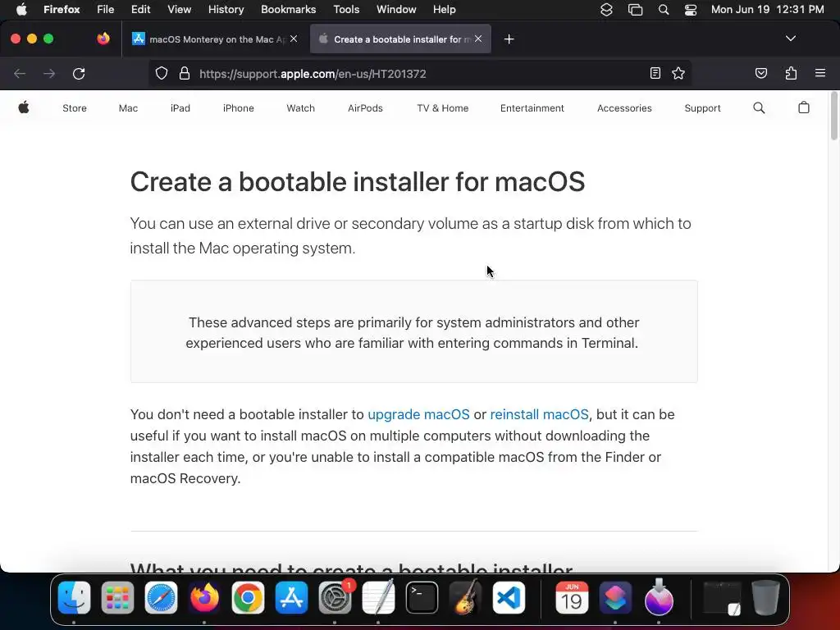Open macOS Control Center in menu bar
Image resolution: width=840 pixels, height=630 pixels.
(x=691, y=10)
